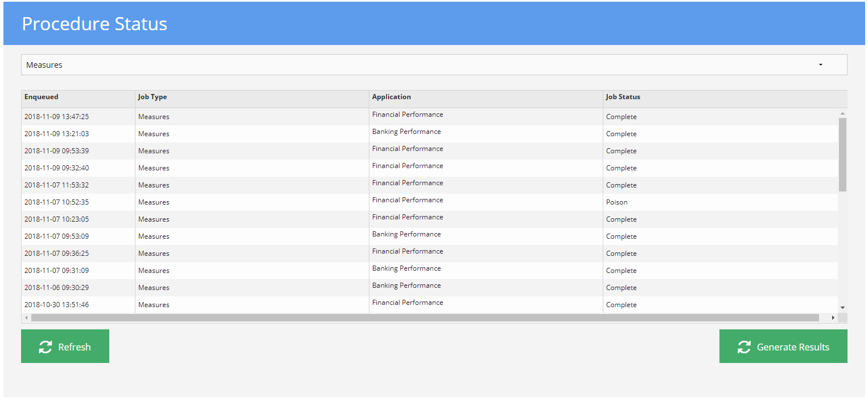Viewport: 868px width, 404px height.
Task: Click the vertical scrollbar down arrow
Action: 842,308
